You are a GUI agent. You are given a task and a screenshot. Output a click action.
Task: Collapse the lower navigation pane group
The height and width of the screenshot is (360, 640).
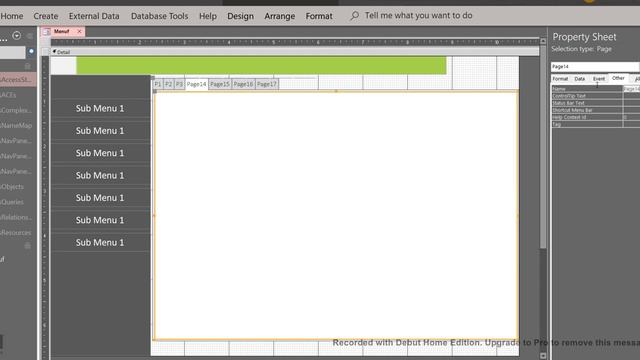point(28,246)
